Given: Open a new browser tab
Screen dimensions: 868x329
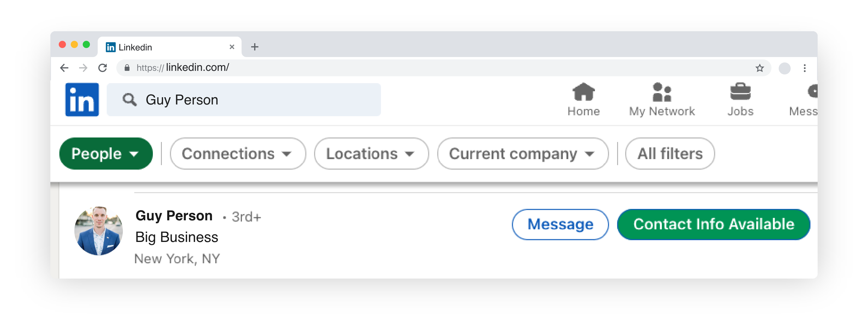Looking at the screenshot, I should pos(255,47).
